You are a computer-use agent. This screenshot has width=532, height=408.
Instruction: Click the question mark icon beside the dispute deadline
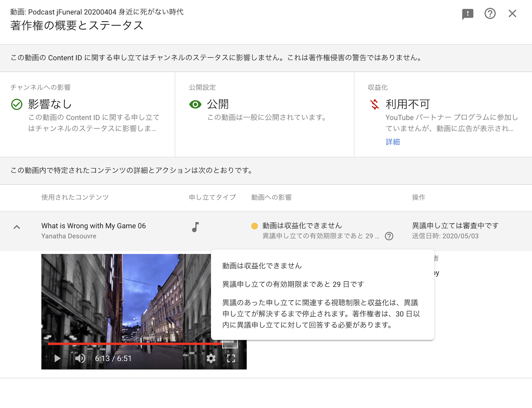click(x=389, y=236)
